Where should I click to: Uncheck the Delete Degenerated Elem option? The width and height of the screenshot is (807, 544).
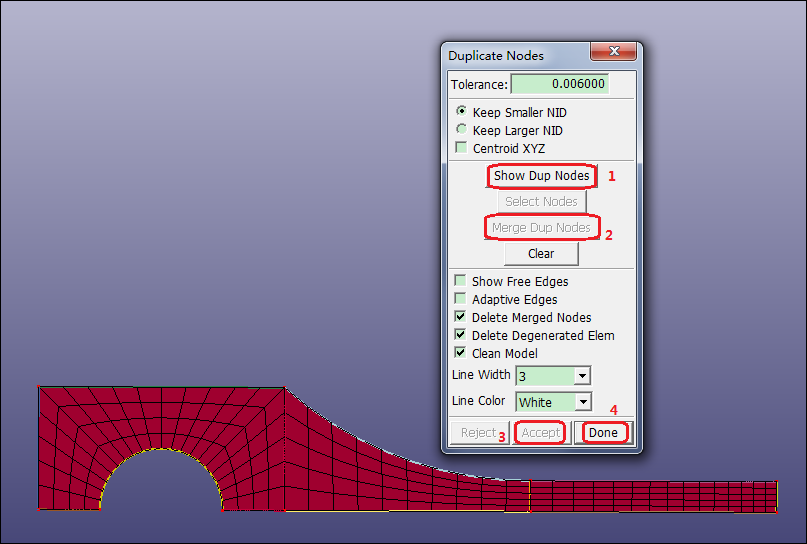pyautogui.click(x=461, y=336)
